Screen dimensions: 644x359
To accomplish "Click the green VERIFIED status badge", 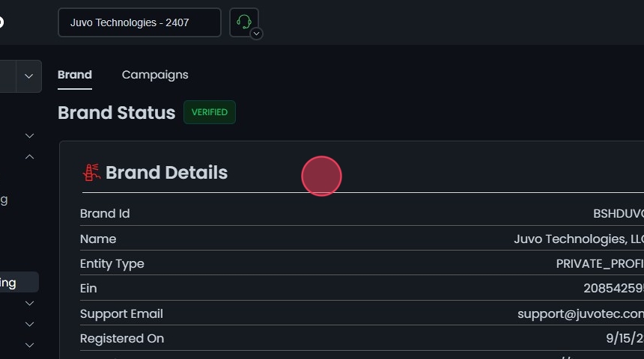I will coord(210,112).
